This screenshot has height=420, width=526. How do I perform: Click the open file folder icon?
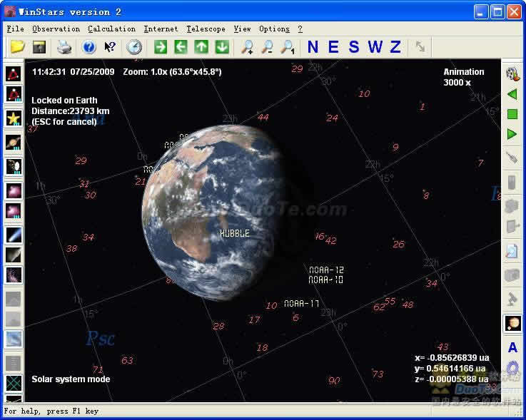[17, 48]
